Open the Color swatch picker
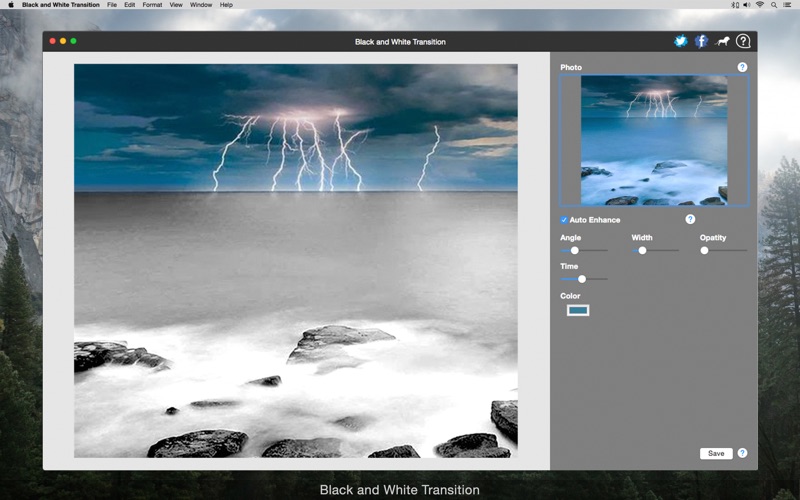800x500 pixels. pyautogui.click(x=578, y=310)
